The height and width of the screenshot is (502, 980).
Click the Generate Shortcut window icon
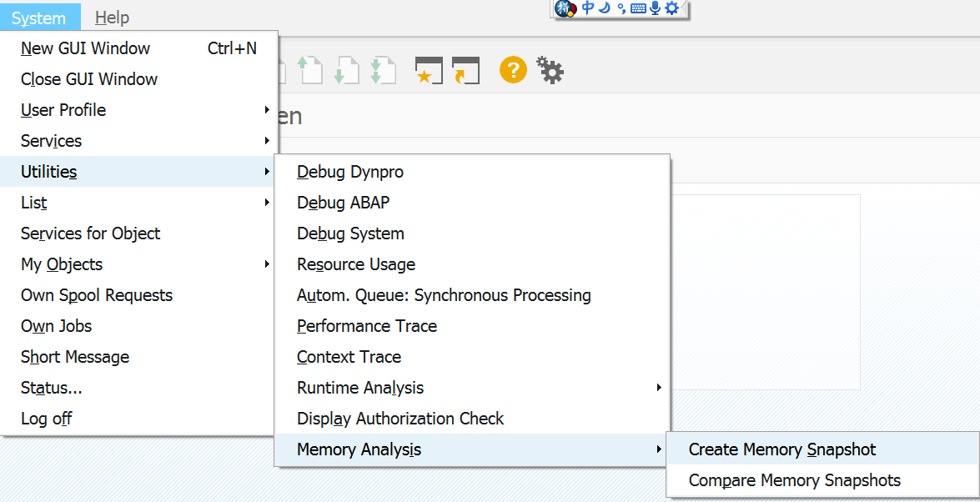(465, 70)
